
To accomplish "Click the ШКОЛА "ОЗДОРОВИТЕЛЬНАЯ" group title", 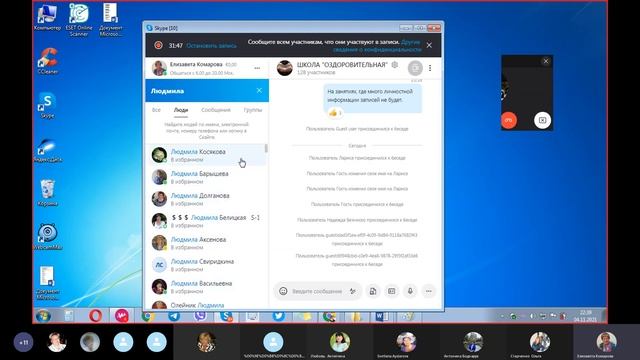I will [342, 64].
